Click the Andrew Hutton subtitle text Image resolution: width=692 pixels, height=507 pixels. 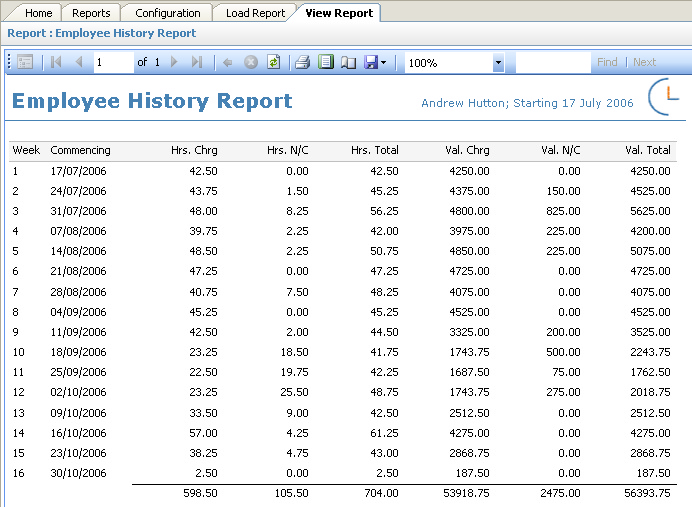[x=527, y=103]
